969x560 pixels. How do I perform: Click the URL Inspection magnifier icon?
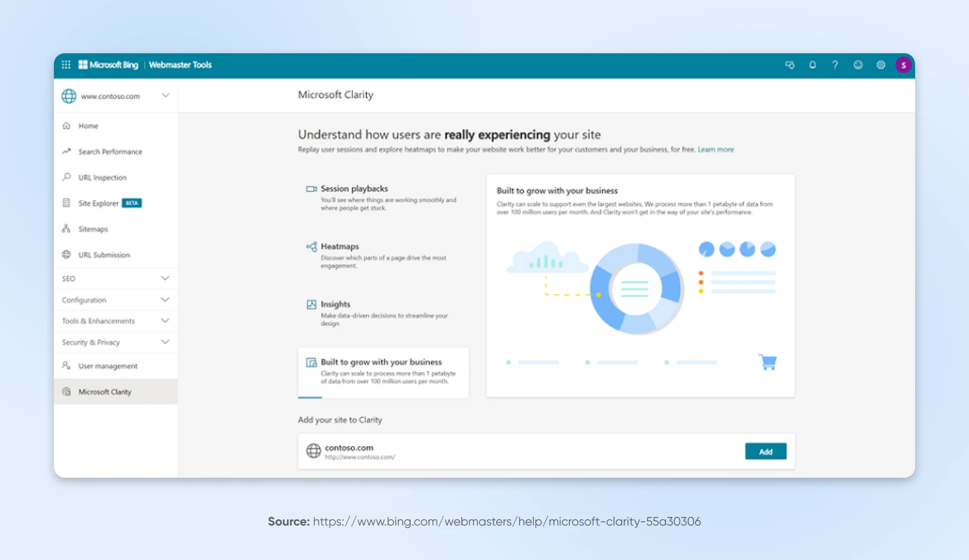coord(67,177)
